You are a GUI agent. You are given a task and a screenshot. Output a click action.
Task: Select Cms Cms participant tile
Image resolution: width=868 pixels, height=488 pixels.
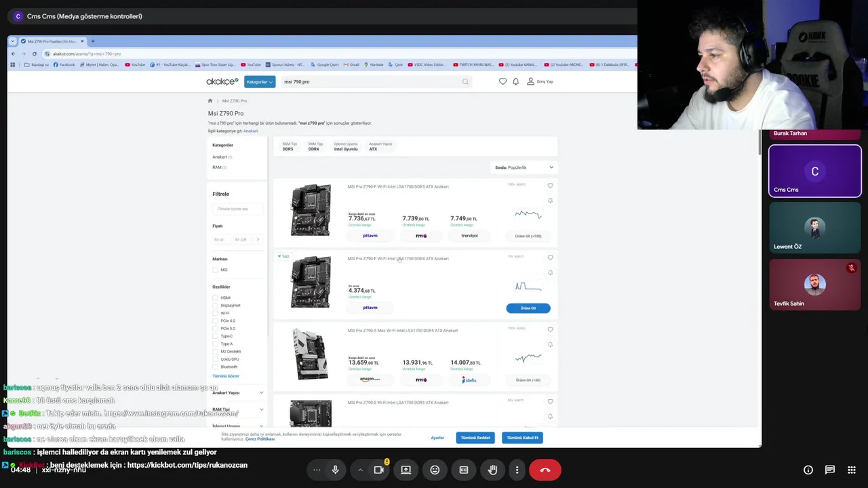point(814,171)
